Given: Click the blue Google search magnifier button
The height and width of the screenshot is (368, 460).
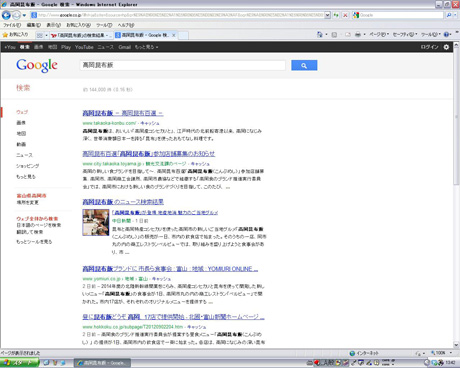Looking at the screenshot, I should pos(304,65).
